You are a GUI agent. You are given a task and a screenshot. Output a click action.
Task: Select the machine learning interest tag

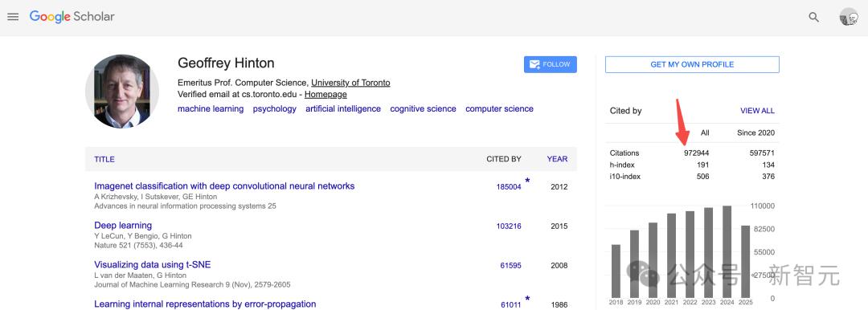(211, 109)
